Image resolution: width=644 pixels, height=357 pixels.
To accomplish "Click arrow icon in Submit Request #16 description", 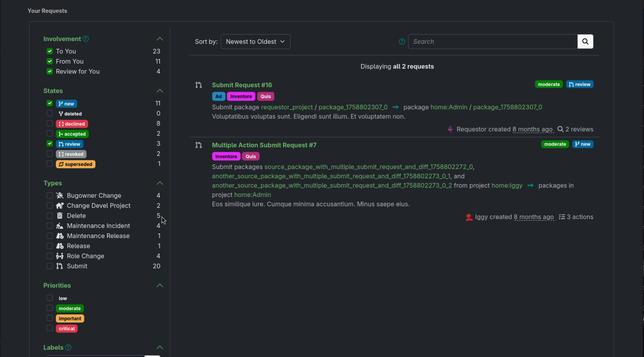I will [x=395, y=107].
